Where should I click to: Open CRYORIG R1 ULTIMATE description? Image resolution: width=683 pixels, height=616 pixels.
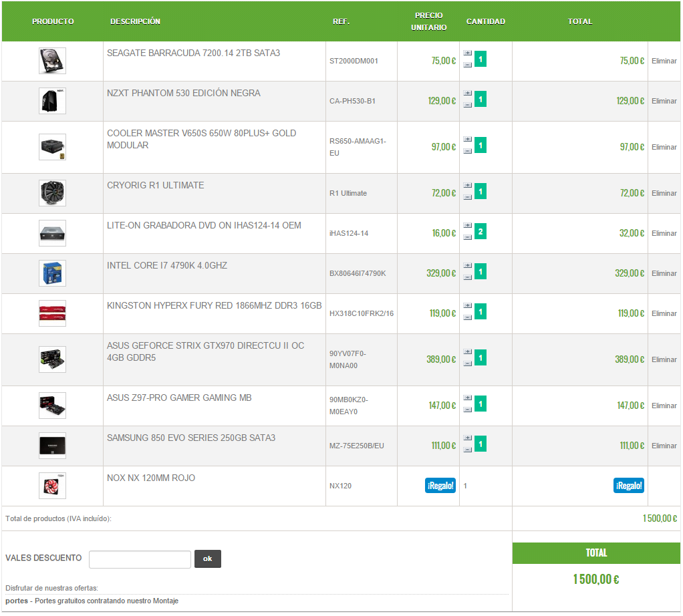(156, 186)
